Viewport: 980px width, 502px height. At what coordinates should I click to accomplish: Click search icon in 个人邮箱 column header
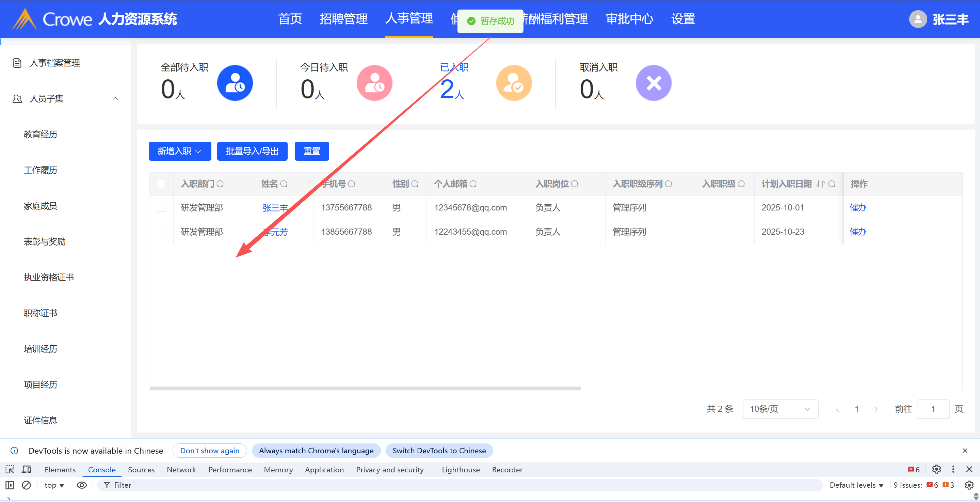coord(473,184)
